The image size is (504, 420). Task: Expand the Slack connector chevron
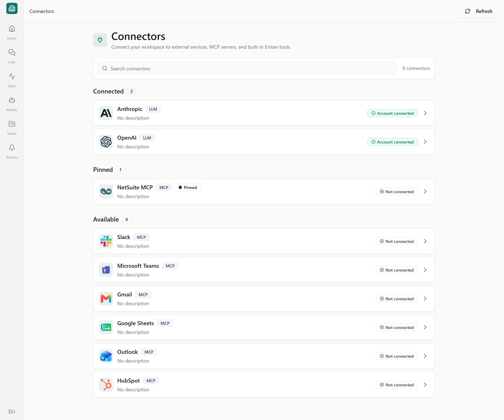pyautogui.click(x=425, y=241)
